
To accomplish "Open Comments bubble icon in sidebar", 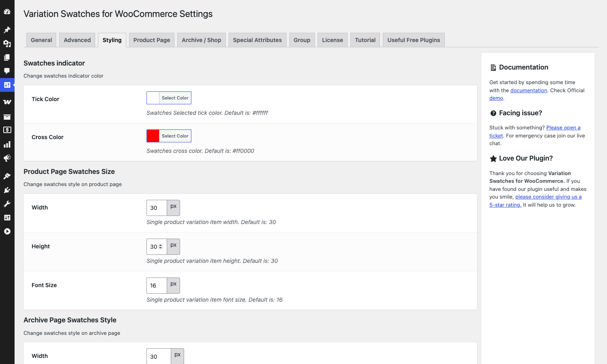I will 7,71.
